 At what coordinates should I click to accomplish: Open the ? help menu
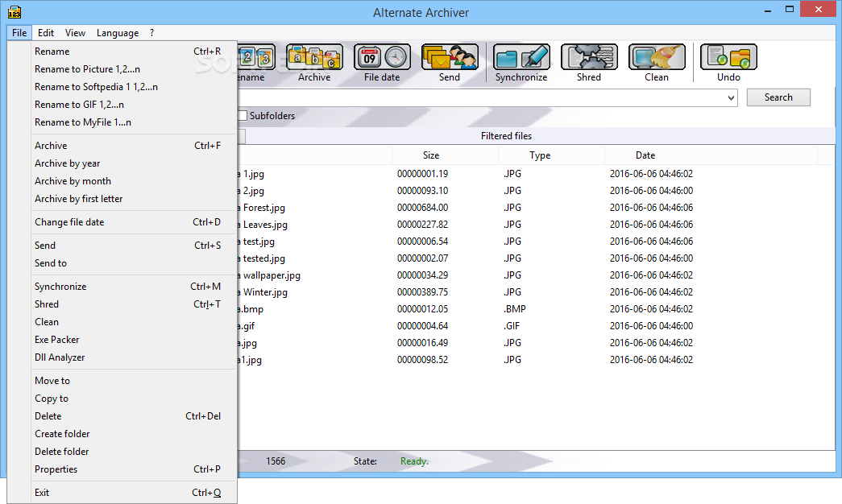pyautogui.click(x=152, y=33)
